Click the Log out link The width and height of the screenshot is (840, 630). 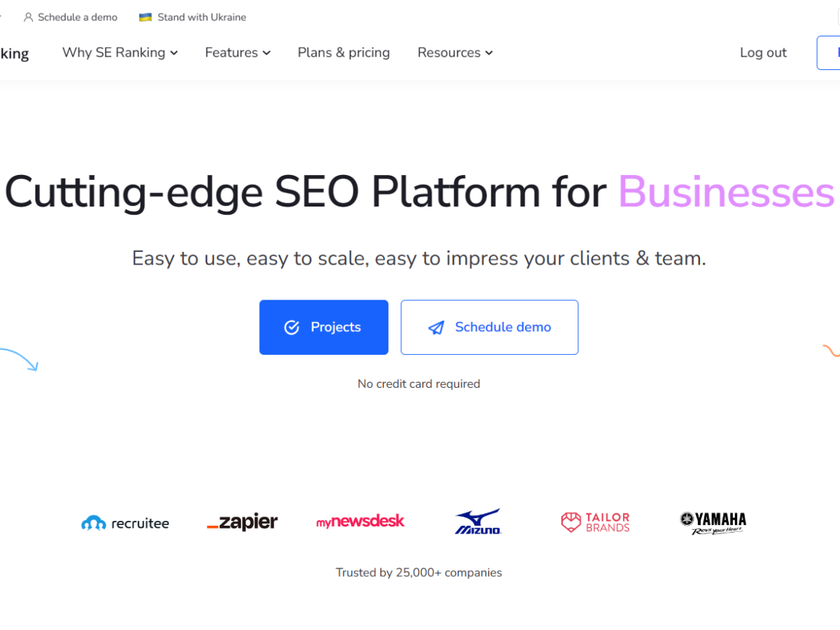pos(763,52)
